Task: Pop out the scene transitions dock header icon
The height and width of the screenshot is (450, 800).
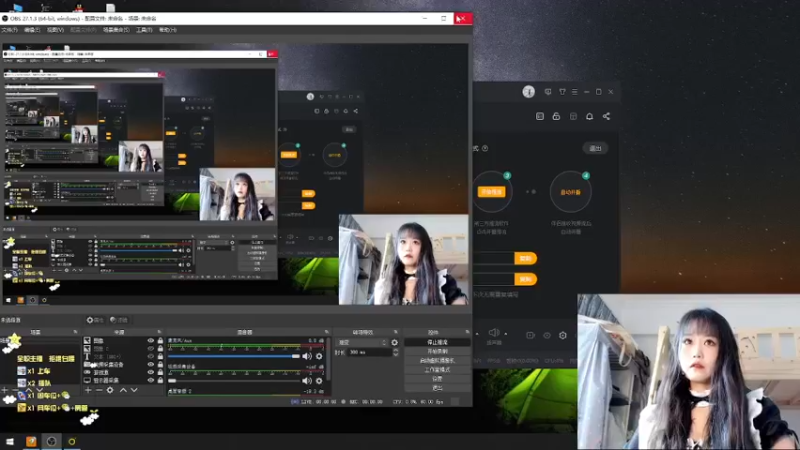Action: click(x=395, y=332)
